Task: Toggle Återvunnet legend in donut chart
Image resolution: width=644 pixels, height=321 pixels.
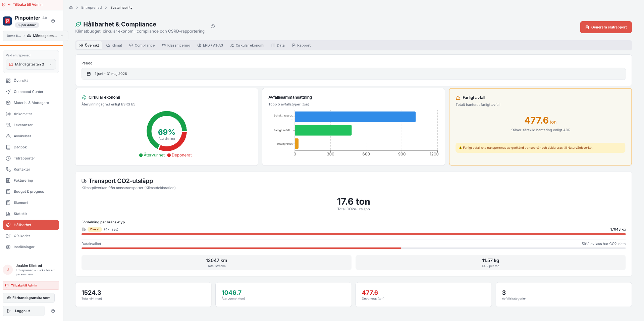Action: 152,155
